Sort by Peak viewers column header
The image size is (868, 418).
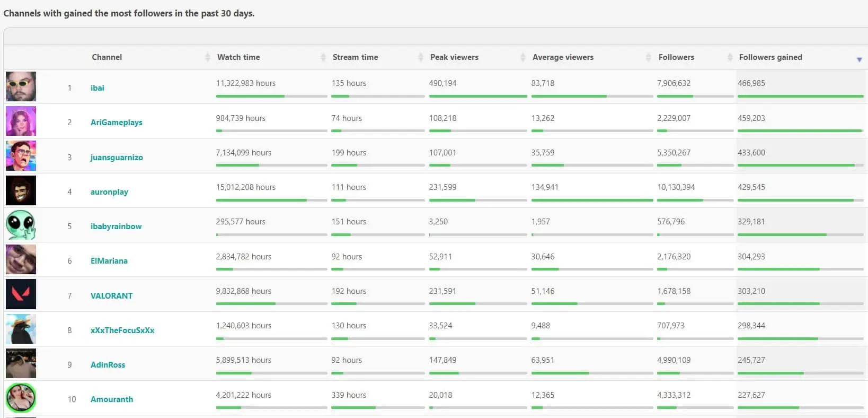coord(454,57)
